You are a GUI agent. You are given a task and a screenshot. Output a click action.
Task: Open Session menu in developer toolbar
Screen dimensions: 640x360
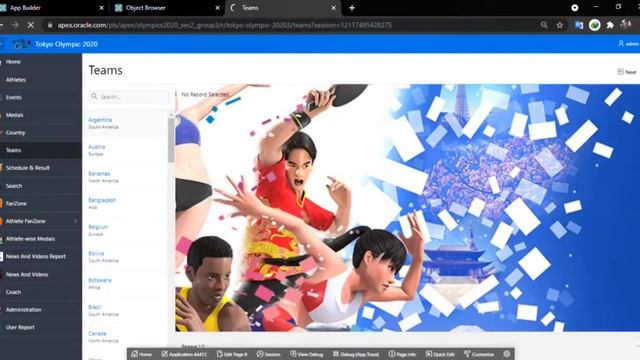point(269,354)
